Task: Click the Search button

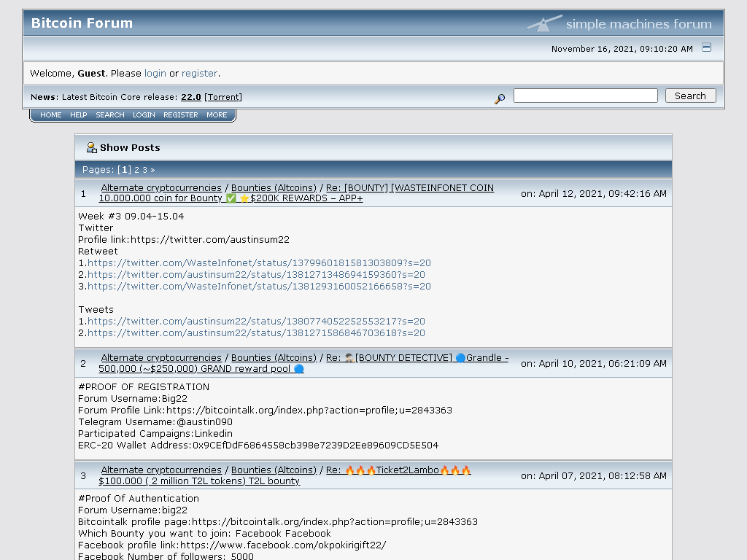Action: point(690,96)
